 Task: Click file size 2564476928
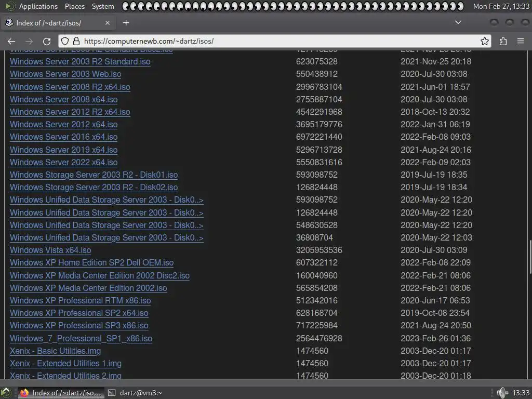tap(319, 339)
